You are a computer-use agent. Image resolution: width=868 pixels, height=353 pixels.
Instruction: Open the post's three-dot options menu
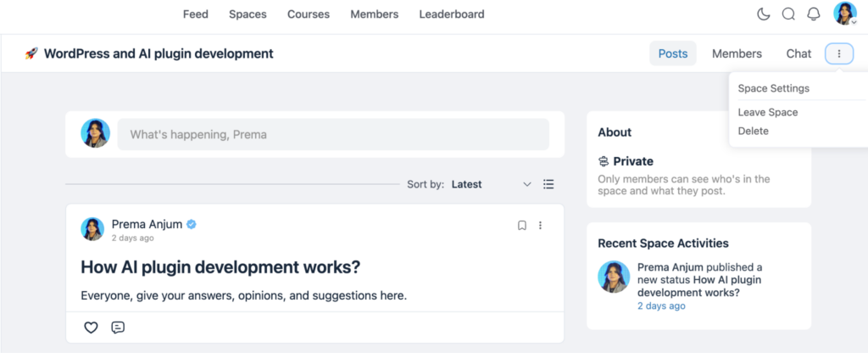pyautogui.click(x=540, y=226)
